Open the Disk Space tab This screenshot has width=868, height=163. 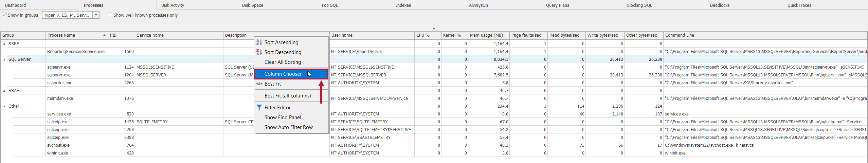tap(253, 5)
